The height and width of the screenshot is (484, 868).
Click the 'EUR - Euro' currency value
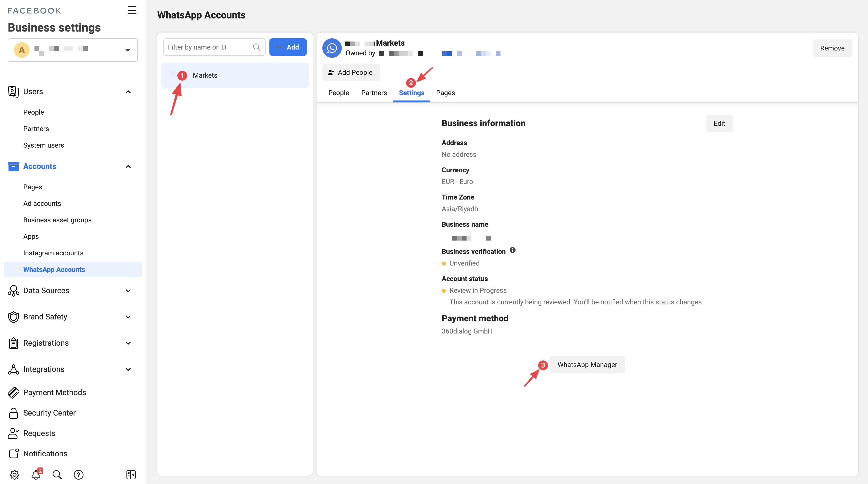point(457,182)
